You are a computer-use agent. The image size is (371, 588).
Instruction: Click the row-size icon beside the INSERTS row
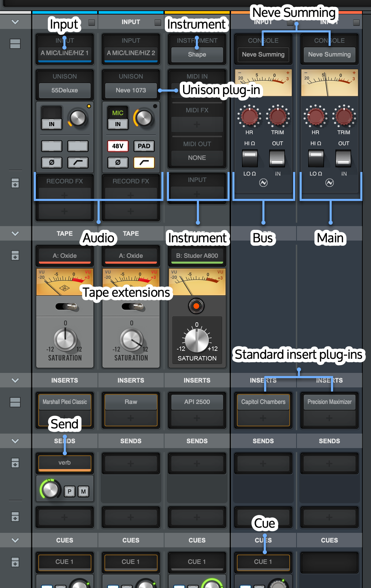pyautogui.click(x=15, y=402)
